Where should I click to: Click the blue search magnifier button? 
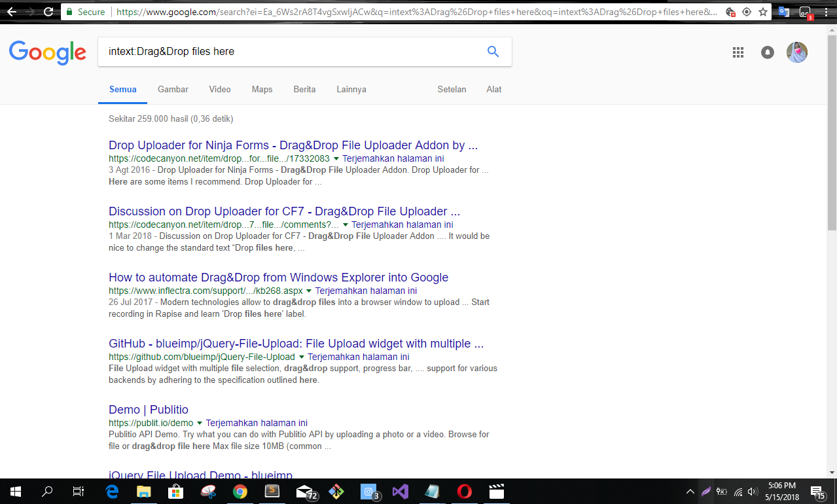pyautogui.click(x=493, y=52)
